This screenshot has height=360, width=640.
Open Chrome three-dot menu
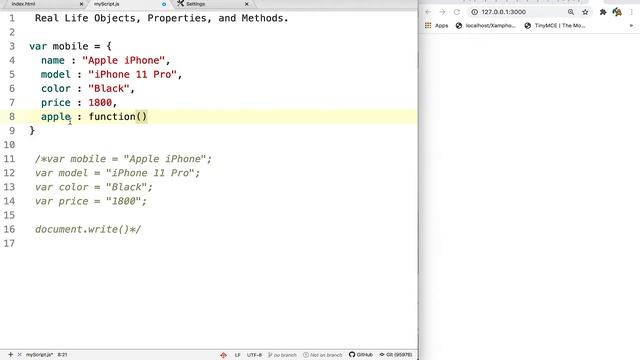tap(632, 12)
